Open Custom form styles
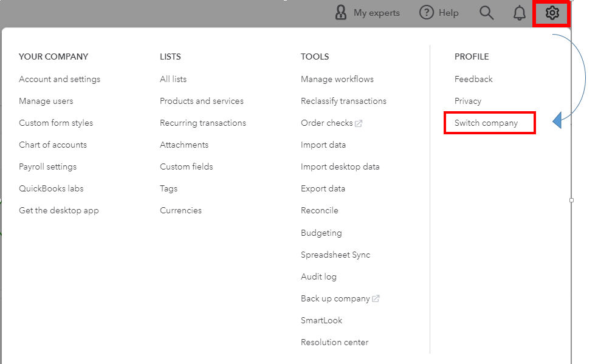 [x=56, y=123]
